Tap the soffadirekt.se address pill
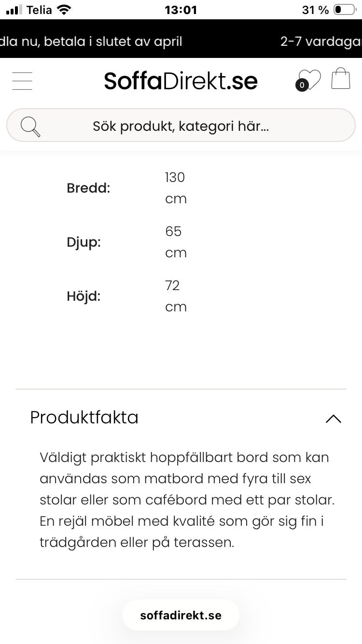Screen dimensions: 362x644 coord(181,616)
